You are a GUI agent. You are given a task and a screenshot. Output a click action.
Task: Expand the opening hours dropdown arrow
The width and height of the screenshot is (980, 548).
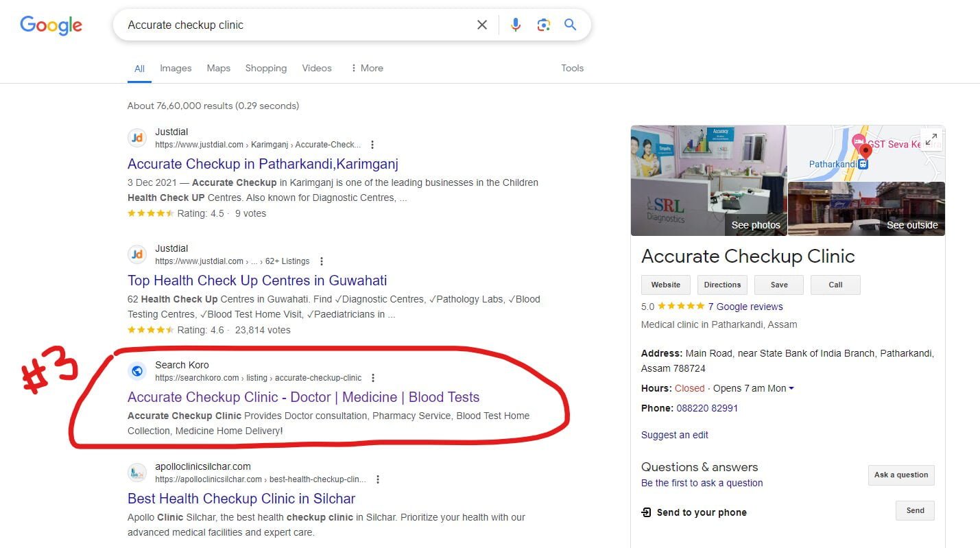(x=791, y=388)
